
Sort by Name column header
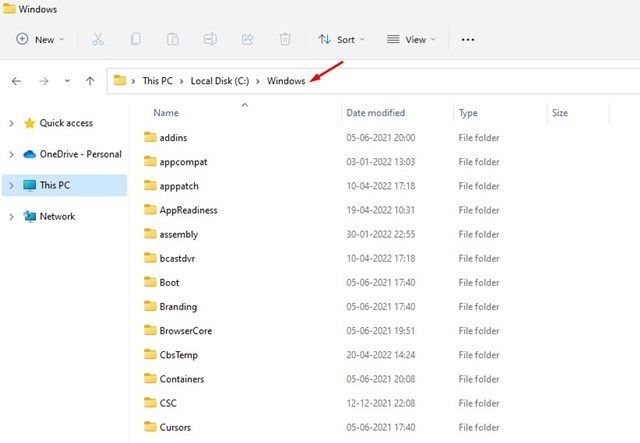pos(166,113)
